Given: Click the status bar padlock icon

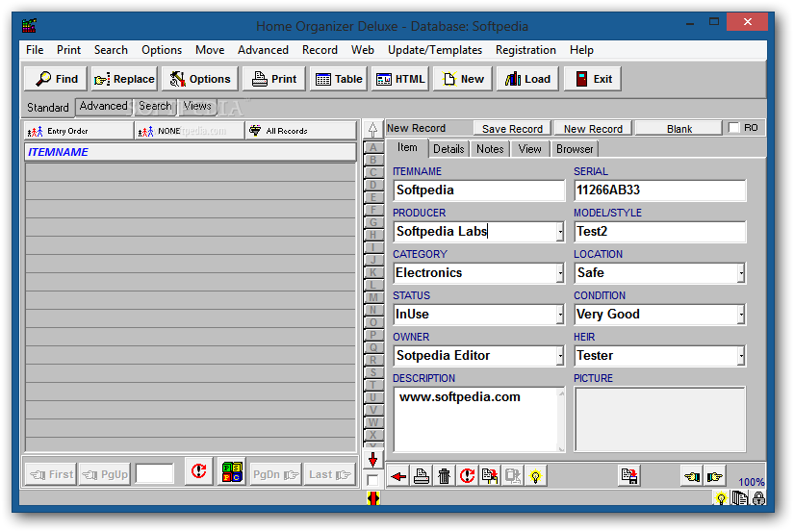Looking at the screenshot, I should pos(758,498).
